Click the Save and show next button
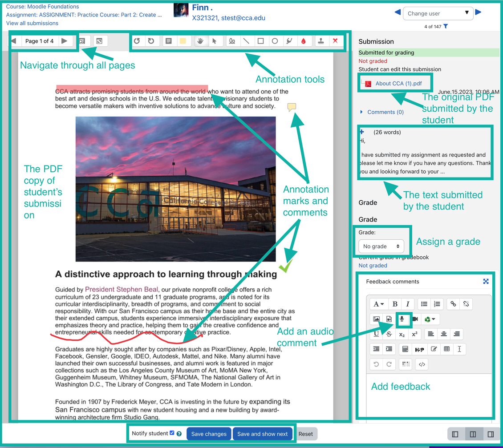 [263, 434]
